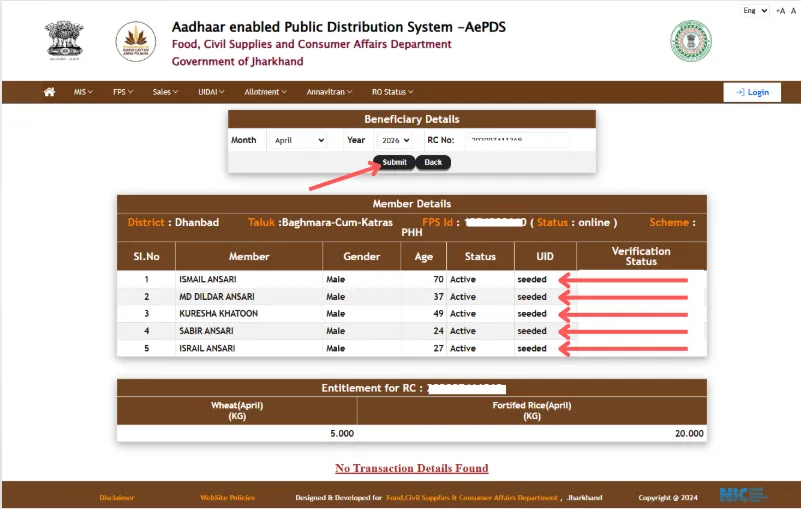Image resolution: width=801 pixels, height=509 pixels.
Task: Click the Home icon in navigation bar
Action: point(49,92)
